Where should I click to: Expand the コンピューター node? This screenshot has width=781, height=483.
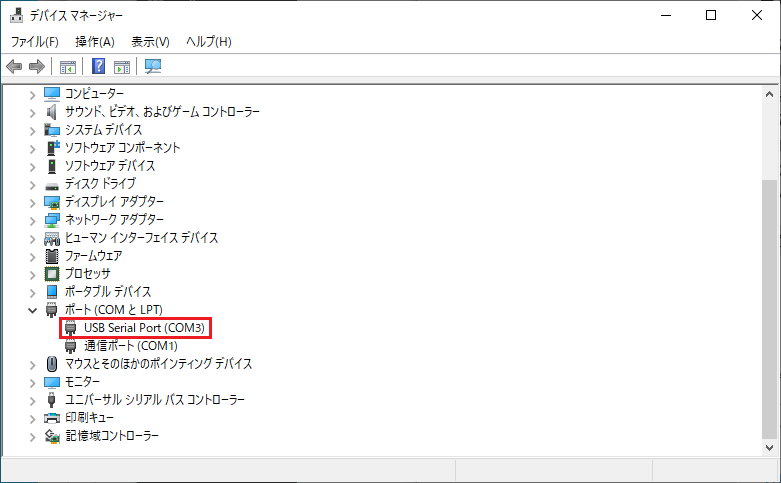pyautogui.click(x=32, y=94)
